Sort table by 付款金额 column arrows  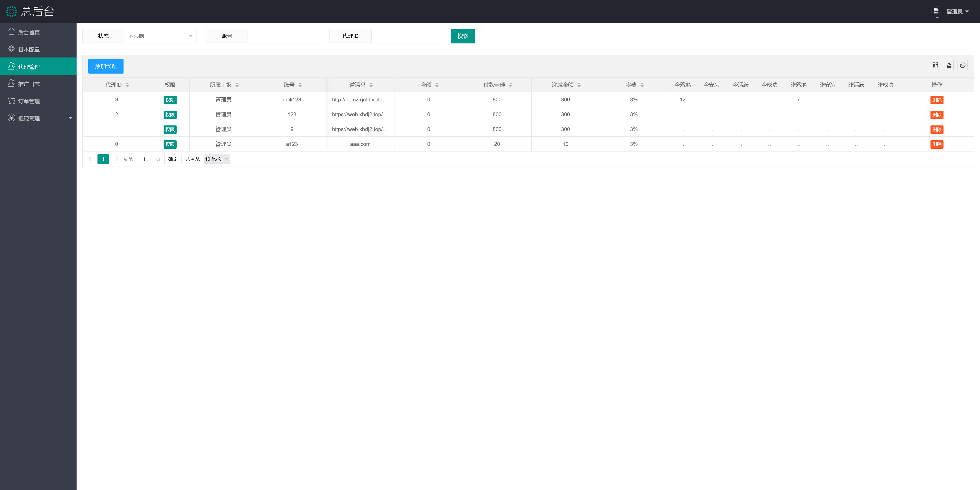[x=510, y=85]
